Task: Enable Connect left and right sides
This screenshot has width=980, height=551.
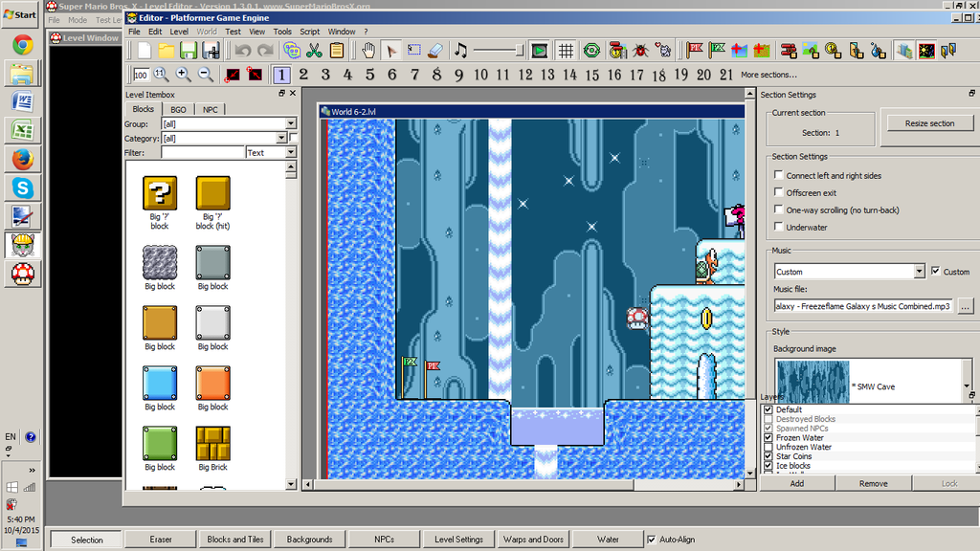Action: pos(778,175)
